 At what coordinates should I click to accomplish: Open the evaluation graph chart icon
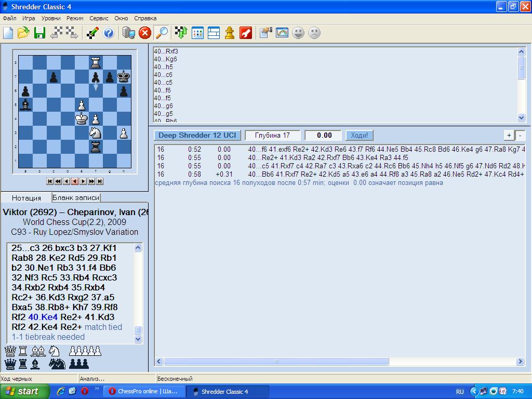[x=282, y=33]
